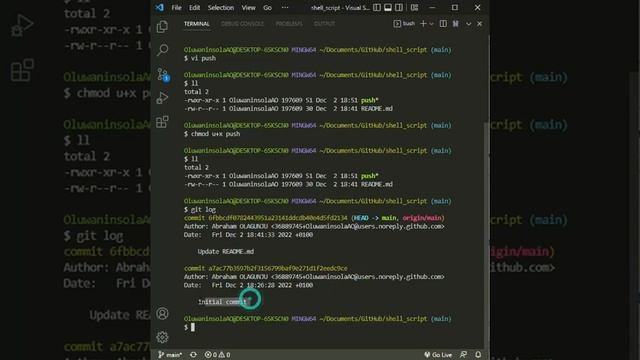Image resolution: width=640 pixels, height=360 pixels.
Task: Click 'origin/main' ref label in git log
Action: click(422, 218)
